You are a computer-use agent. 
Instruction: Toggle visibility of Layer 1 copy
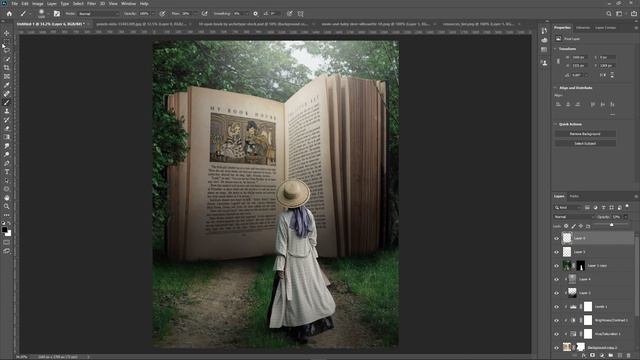556,266
